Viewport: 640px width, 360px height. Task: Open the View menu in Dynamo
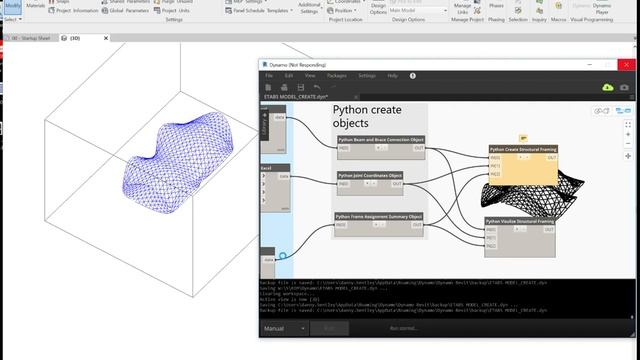(x=310, y=76)
